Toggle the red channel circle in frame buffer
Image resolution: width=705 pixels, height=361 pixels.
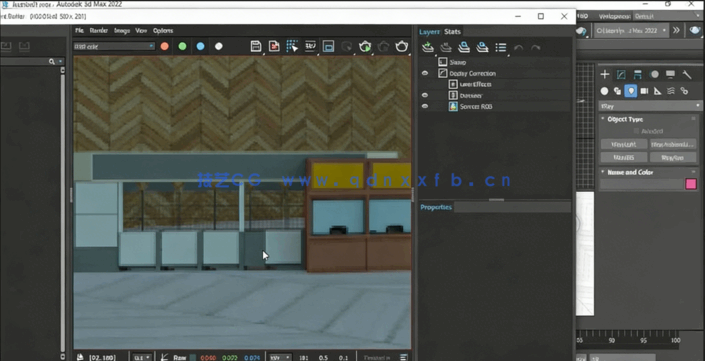tap(165, 46)
